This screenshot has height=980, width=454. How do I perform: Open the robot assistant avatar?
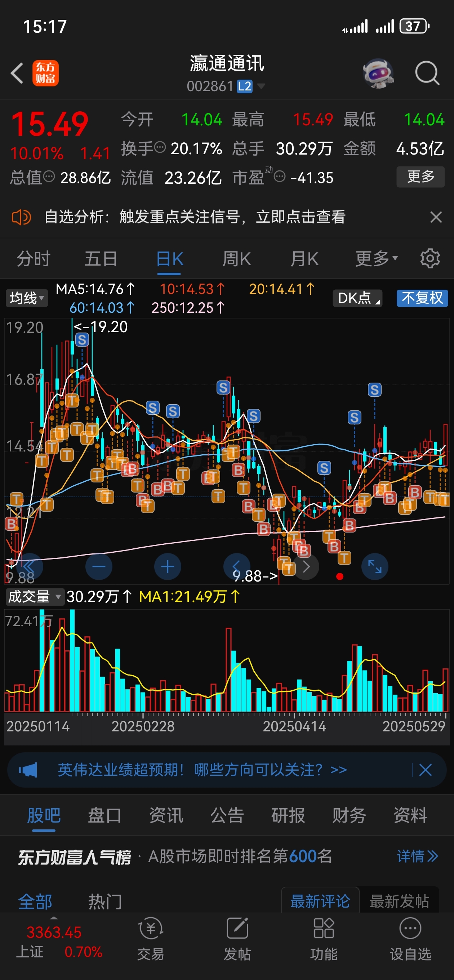click(x=378, y=73)
